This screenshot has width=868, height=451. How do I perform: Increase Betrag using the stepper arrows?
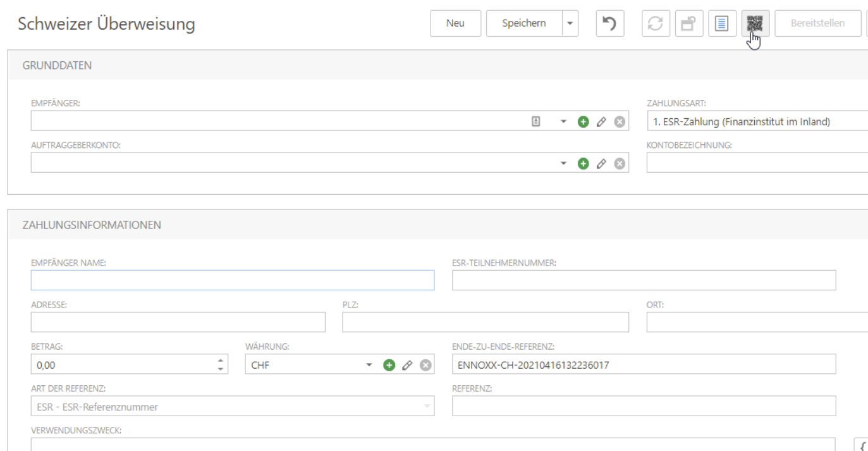pyautogui.click(x=220, y=361)
